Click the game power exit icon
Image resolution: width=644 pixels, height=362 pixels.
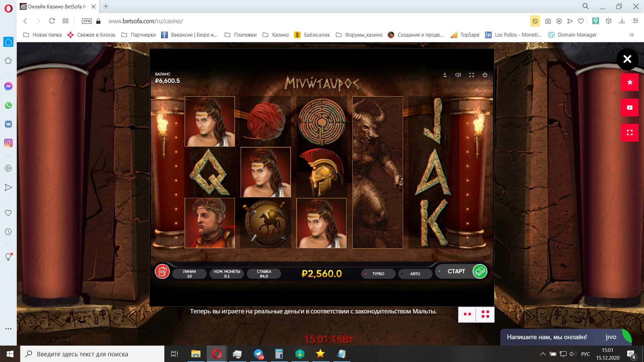(485, 75)
